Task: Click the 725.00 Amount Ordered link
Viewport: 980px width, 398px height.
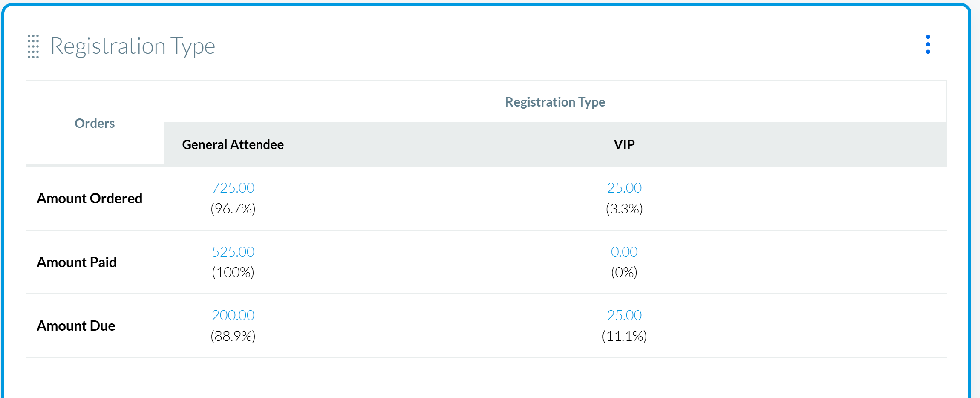Action: tap(233, 188)
